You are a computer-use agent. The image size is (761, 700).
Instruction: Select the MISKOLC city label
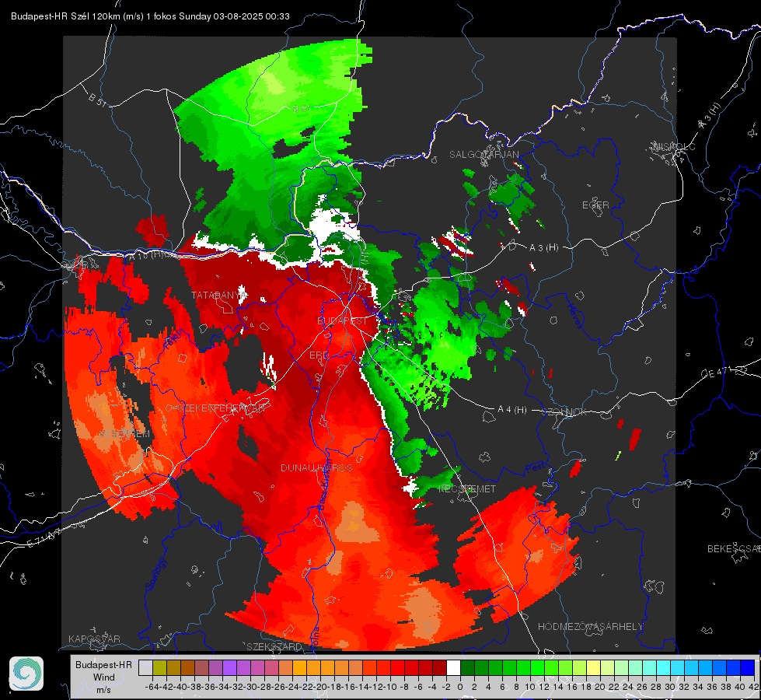(674, 147)
